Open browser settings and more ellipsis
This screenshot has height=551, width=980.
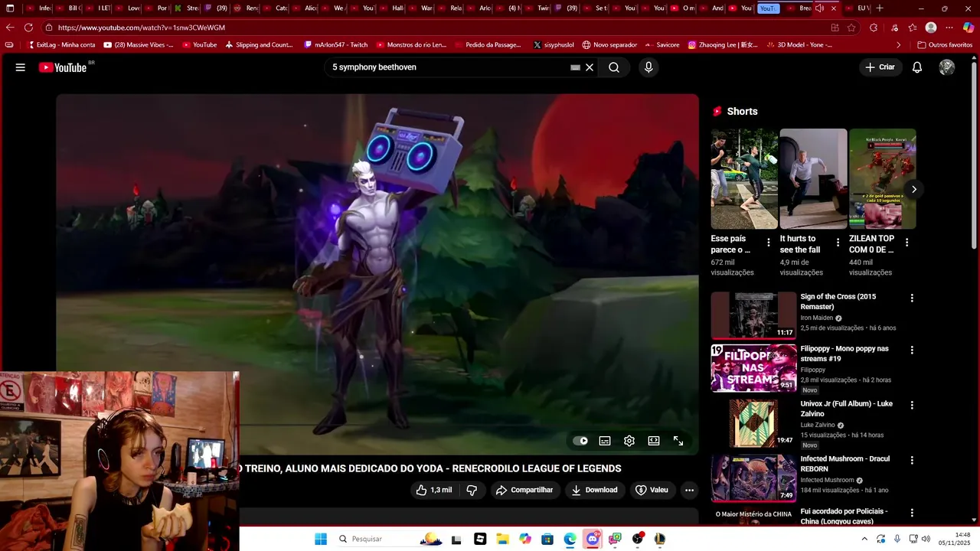click(x=949, y=28)
